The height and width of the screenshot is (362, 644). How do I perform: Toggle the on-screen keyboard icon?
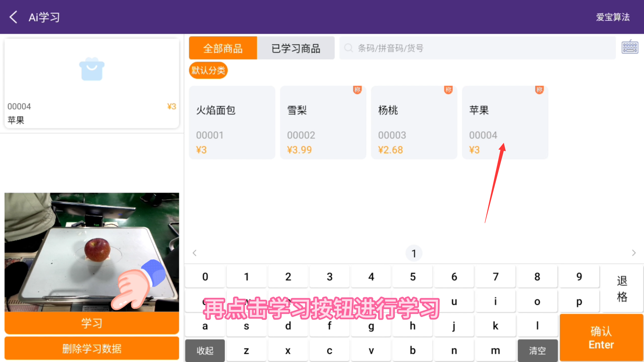click(630, 47)
